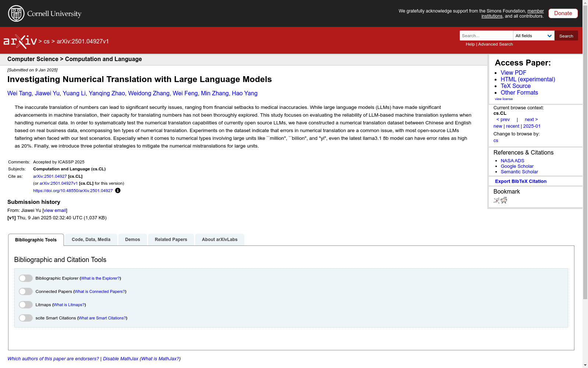The width and height of the screenshot is (588, 368).
Task: Browse by cs link in sidebar
Action: [496, 141]
